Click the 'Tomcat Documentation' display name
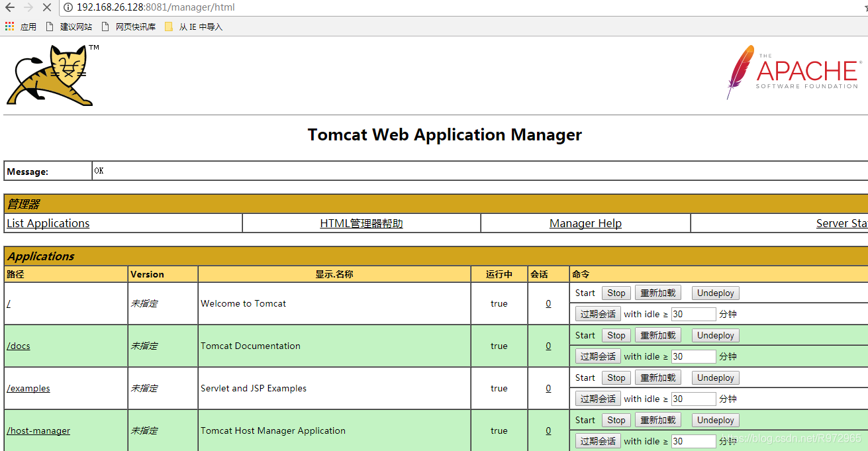The image size is (868, 451). pyautogui.click(x=250, y=346)
